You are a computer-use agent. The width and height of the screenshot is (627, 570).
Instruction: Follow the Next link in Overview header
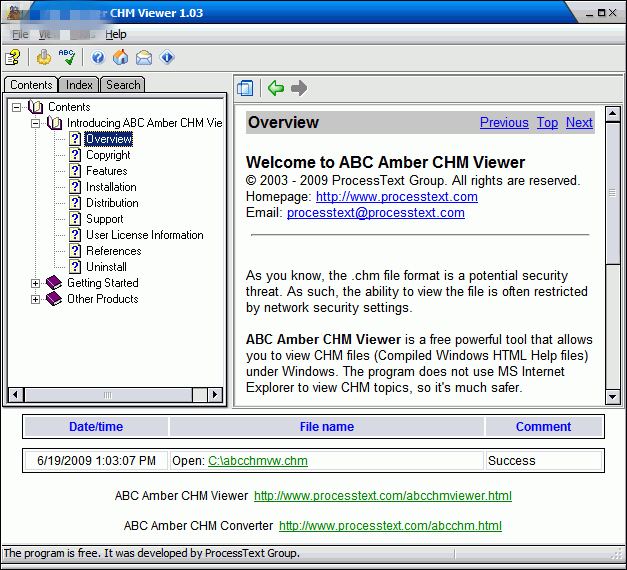click(579, 122)
